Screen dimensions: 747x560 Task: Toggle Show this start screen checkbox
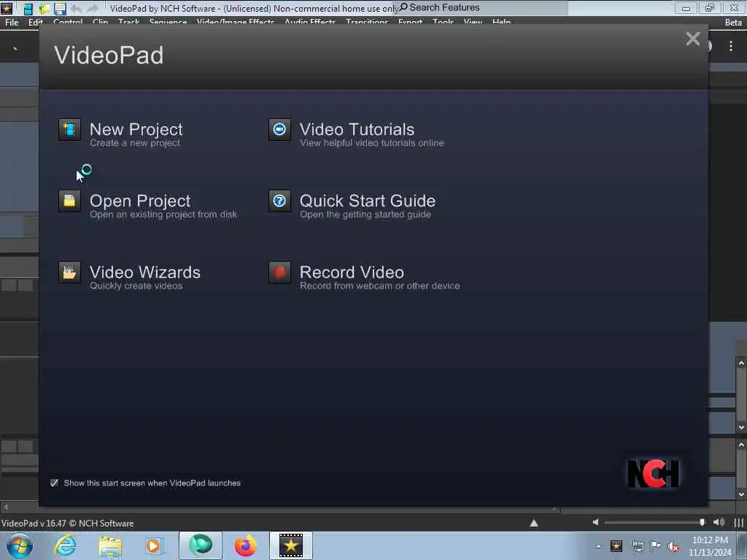54,483
